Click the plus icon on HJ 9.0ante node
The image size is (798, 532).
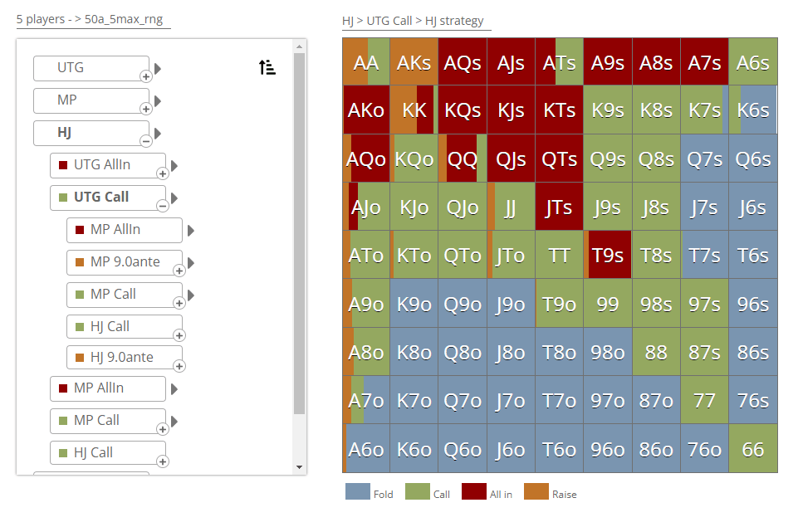179,365
